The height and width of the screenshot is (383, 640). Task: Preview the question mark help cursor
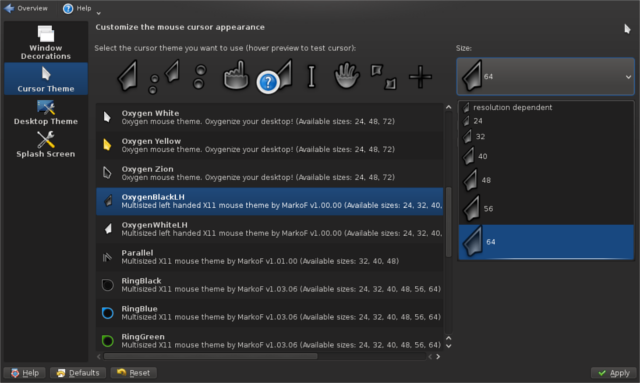pos(275,77)
